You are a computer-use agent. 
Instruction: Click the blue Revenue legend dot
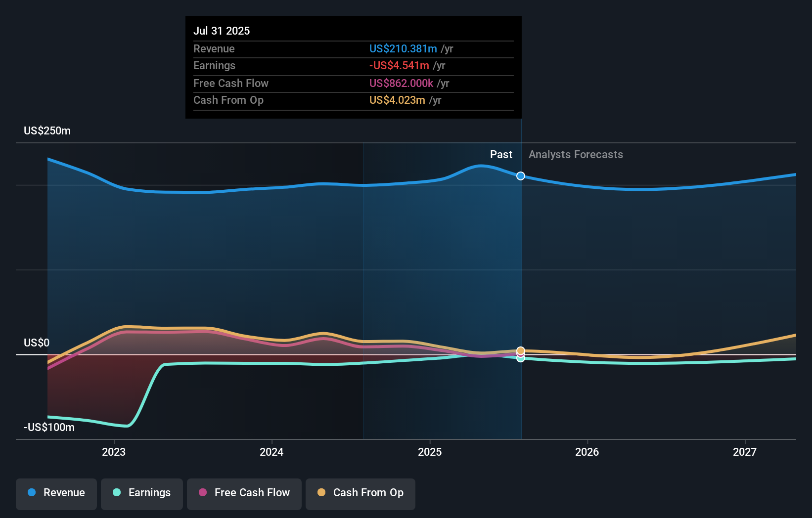pyautogui.click(x=33, y=493)
